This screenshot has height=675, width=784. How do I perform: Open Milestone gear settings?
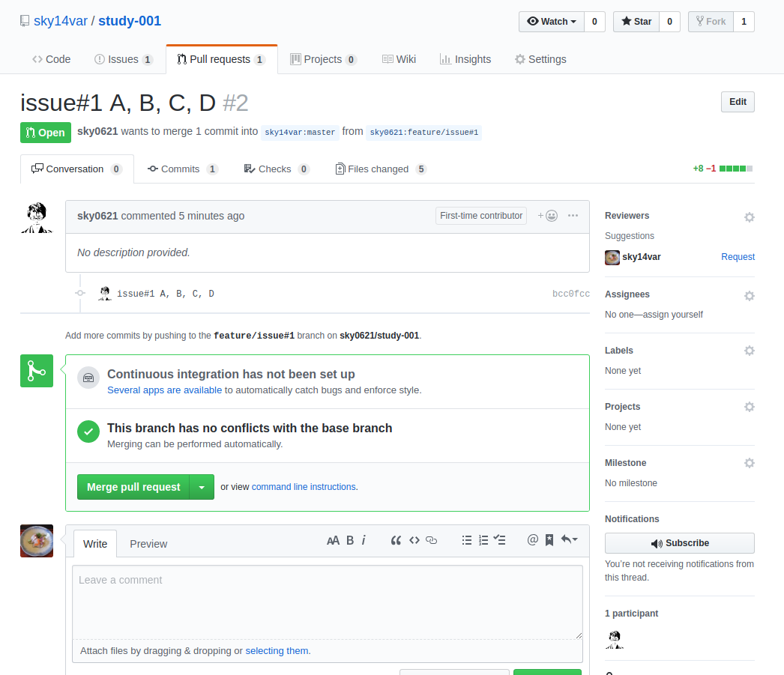coord(749,463)
